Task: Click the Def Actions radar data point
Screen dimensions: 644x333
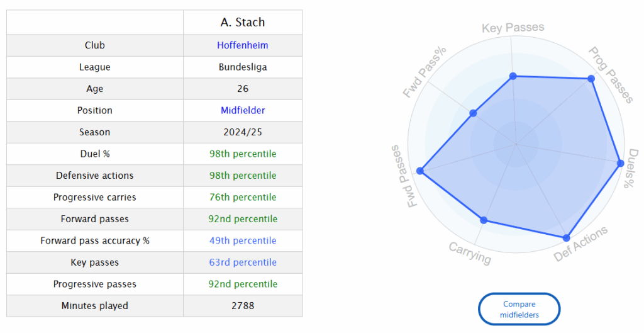Action: [566, 238]
